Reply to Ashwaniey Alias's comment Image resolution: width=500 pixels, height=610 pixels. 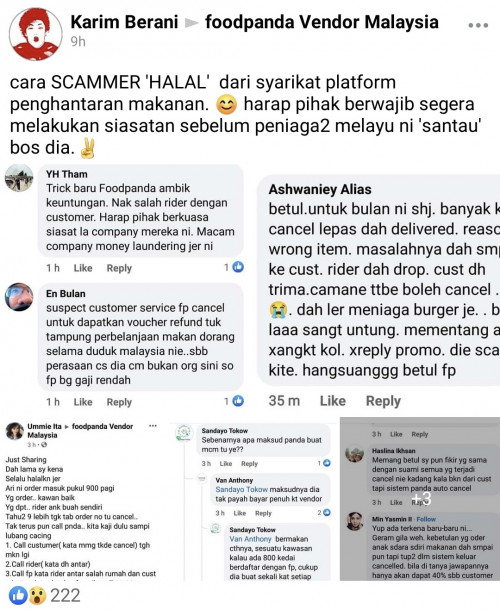tap(383, 401)
